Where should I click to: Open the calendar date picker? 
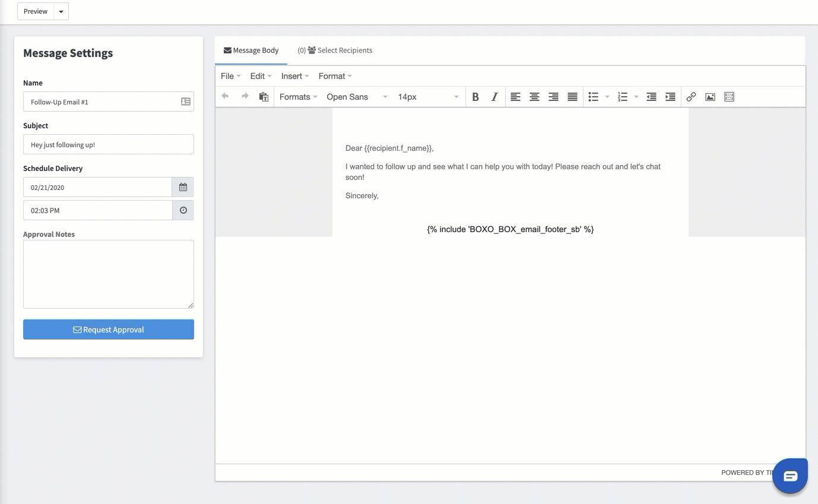pos(183,186)
